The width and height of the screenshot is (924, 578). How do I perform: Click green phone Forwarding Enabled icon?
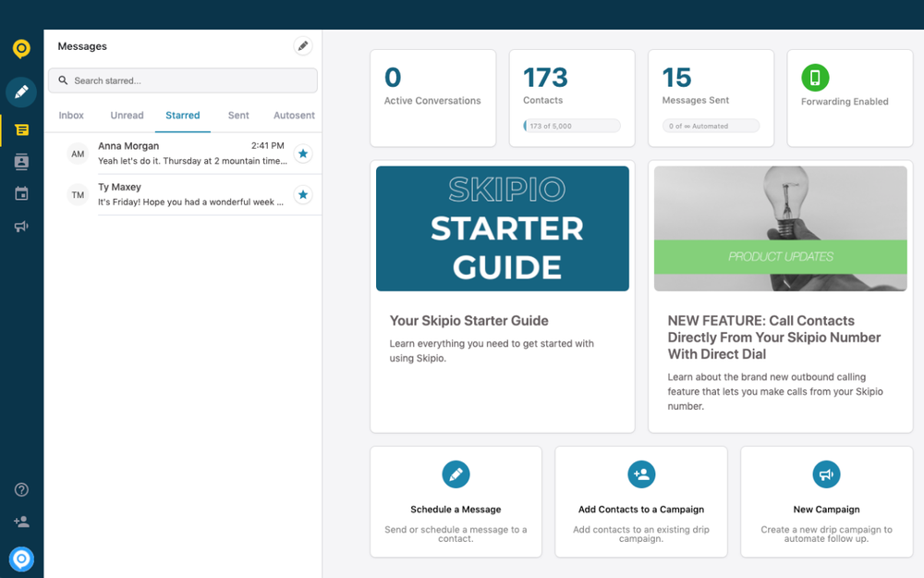815,78
